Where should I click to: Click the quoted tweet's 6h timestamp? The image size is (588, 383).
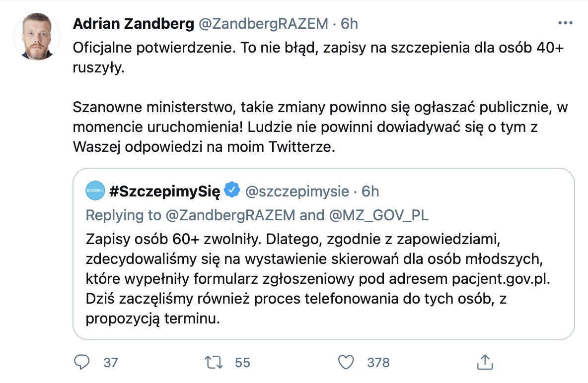click(x=370, y=191)
